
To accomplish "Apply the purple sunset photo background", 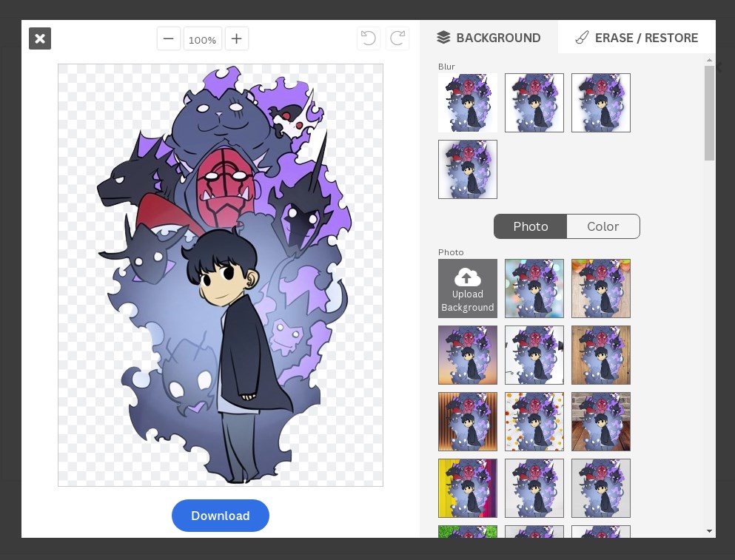I will click(x=467, y=355).
